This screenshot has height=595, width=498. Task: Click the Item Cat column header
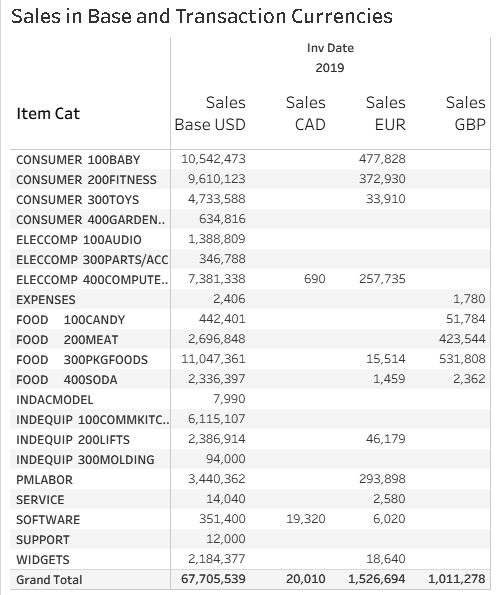[48, 113]
